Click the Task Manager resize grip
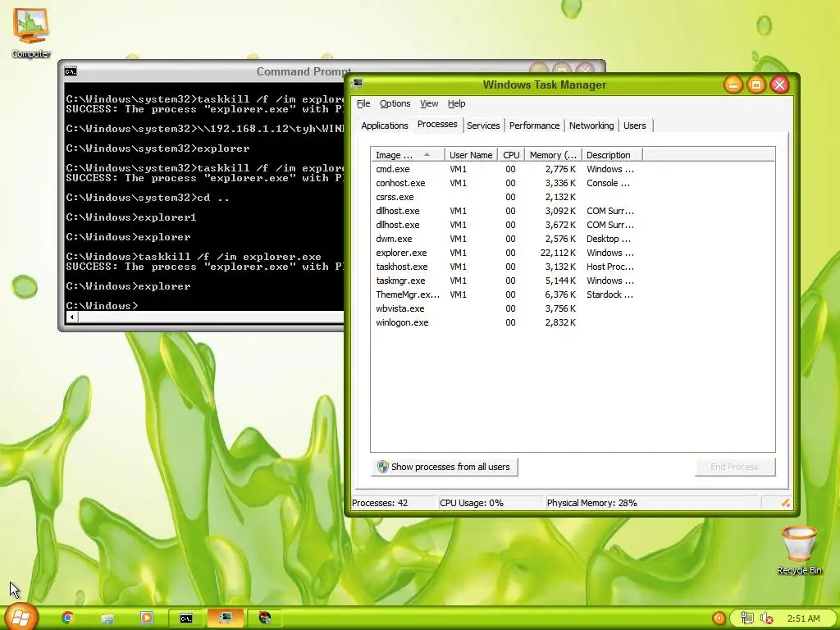 pos(785,503)
